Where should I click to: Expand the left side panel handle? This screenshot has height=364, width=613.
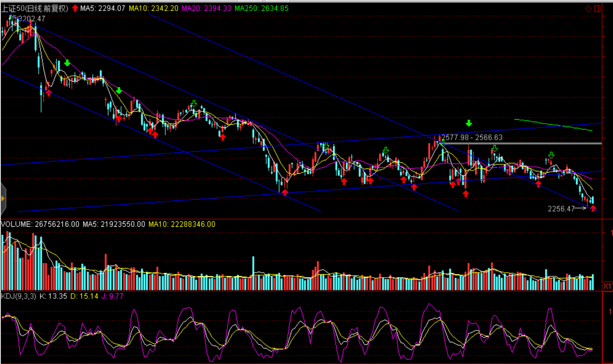click(3, 199)
